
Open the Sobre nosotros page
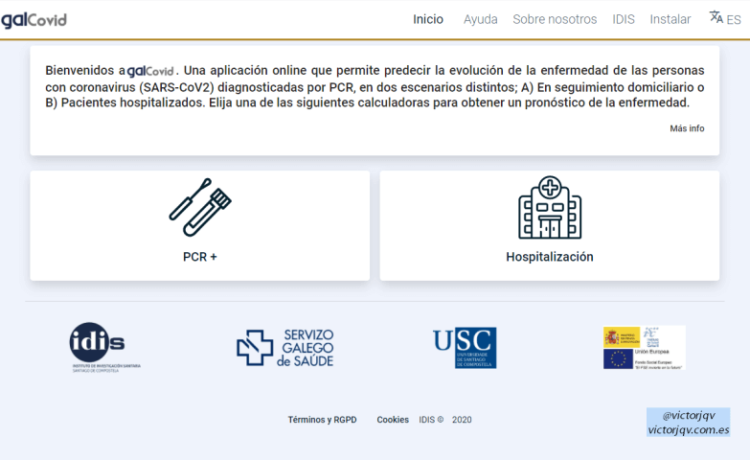click(554, 19)
